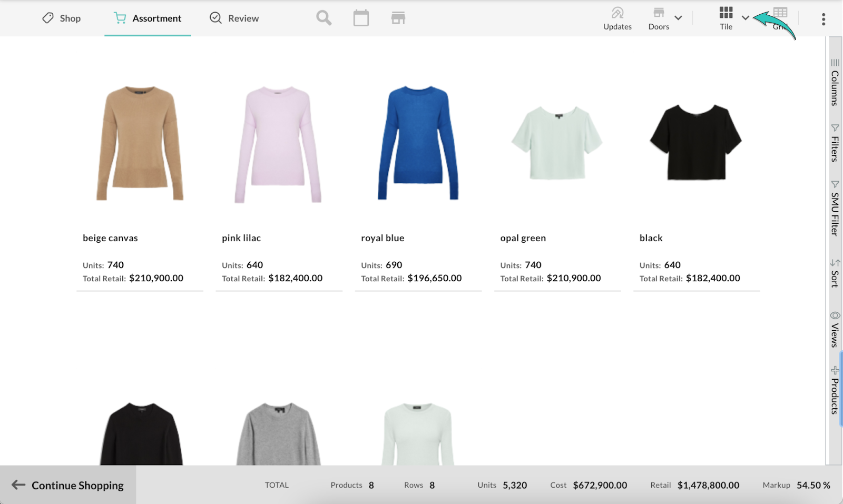Expand the Doors dropdown arrow

pos(678,18)
